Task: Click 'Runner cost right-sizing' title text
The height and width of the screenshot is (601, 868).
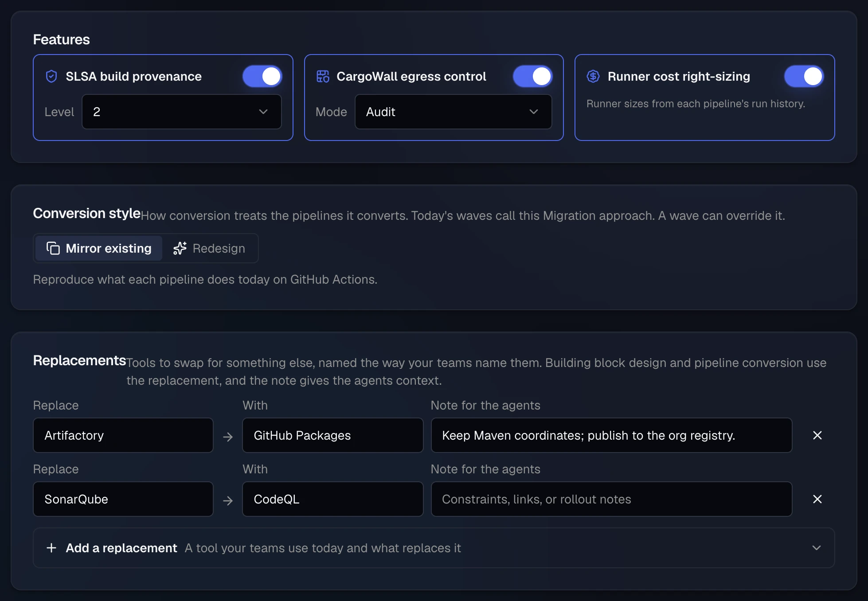Action: 679,76
